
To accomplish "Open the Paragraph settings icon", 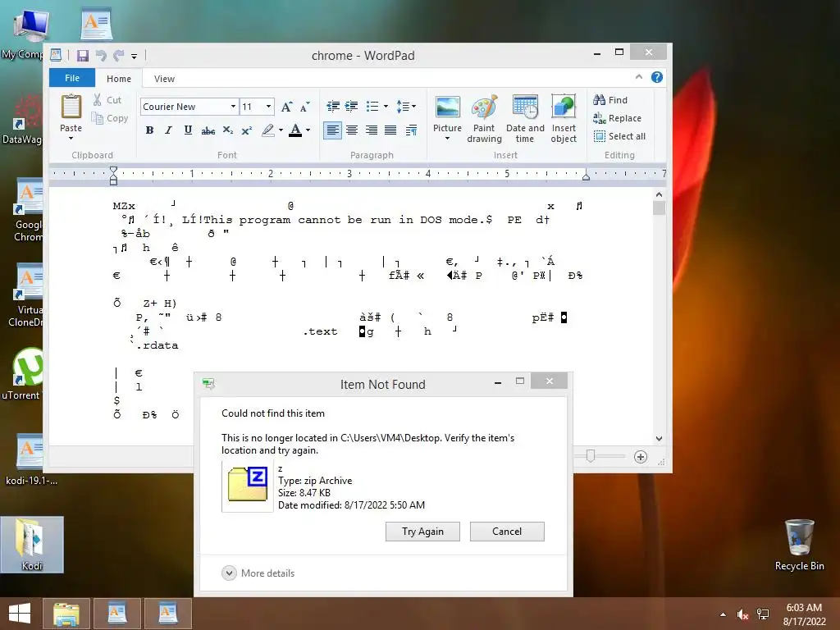I will point(411,130).
